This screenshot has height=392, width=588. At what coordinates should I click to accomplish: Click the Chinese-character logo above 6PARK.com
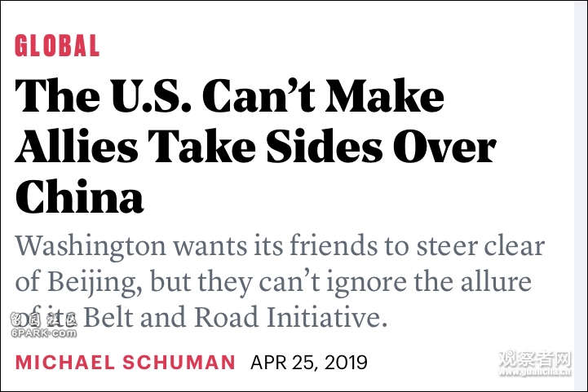pyautogui.click(x=43, y=319)
